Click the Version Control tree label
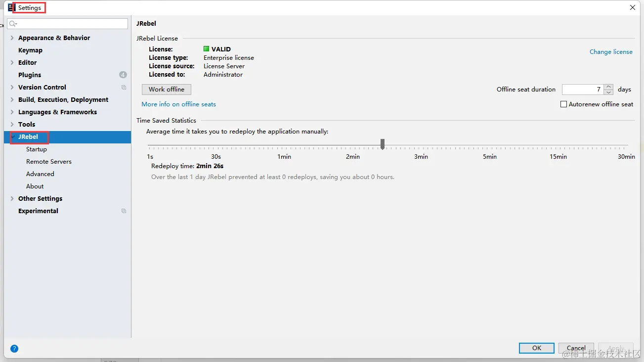The height and width of the screenshot is (362, 644). (x=42, y=88)
